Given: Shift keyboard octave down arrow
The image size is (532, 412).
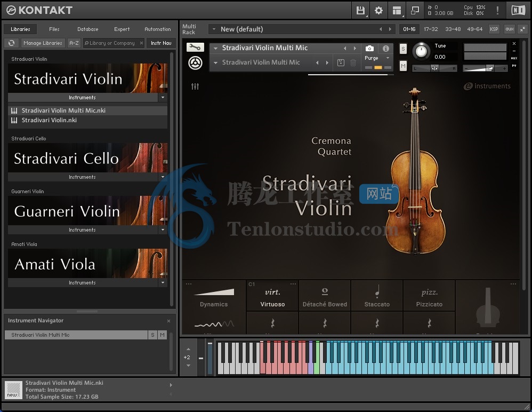Looking at the screenshot, I should click(188, 366).
